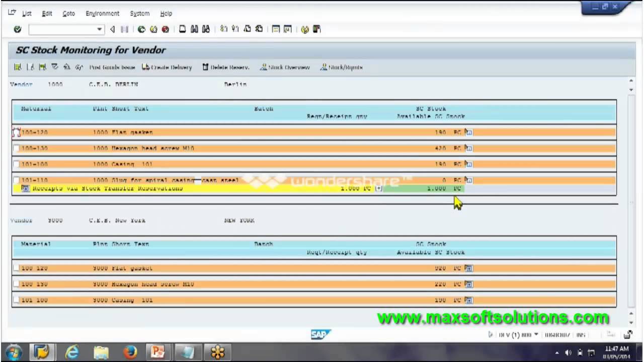This screenshot has width=644, height=362.
Task: Open the System menu
Action: pyautogui.click(x=139, y=14)
